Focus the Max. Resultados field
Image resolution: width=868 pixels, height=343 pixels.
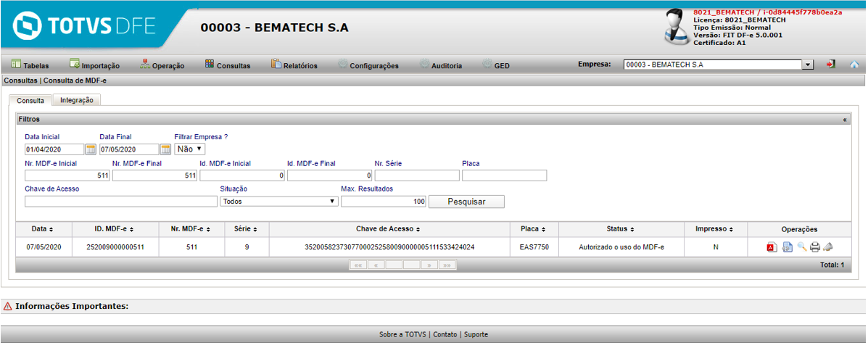pos(384,202)
